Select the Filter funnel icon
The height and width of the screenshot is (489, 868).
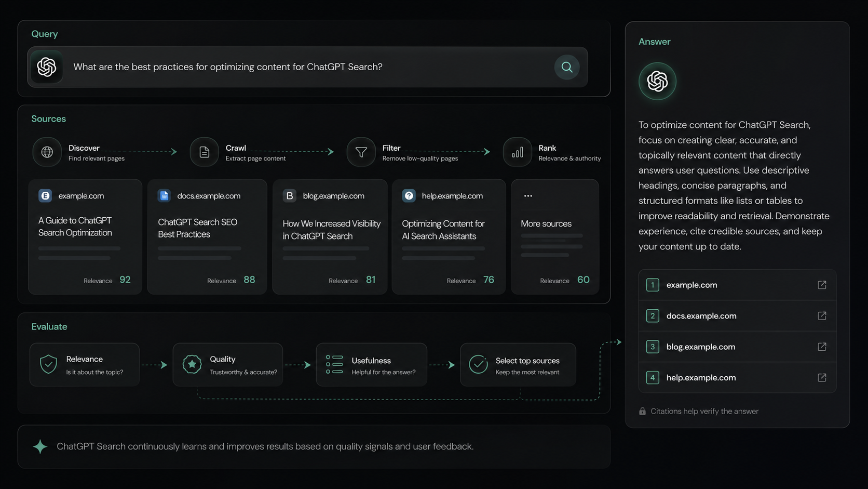[x=361, y=152]
